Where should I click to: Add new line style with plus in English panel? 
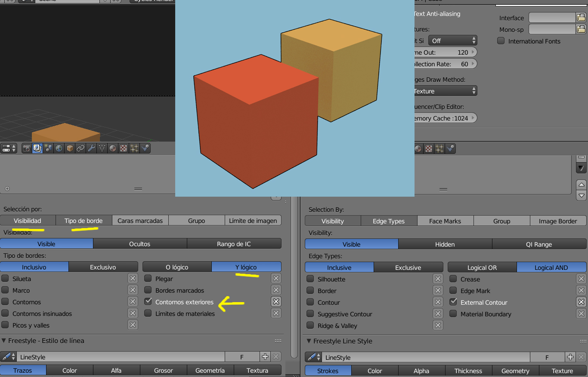pyautogui.click(x=570, y=357)
